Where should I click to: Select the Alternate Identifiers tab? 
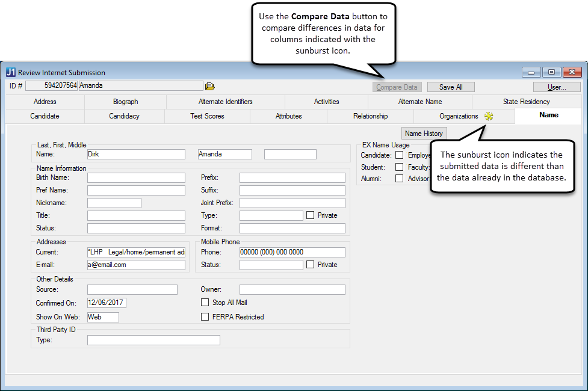coord(226,102)
